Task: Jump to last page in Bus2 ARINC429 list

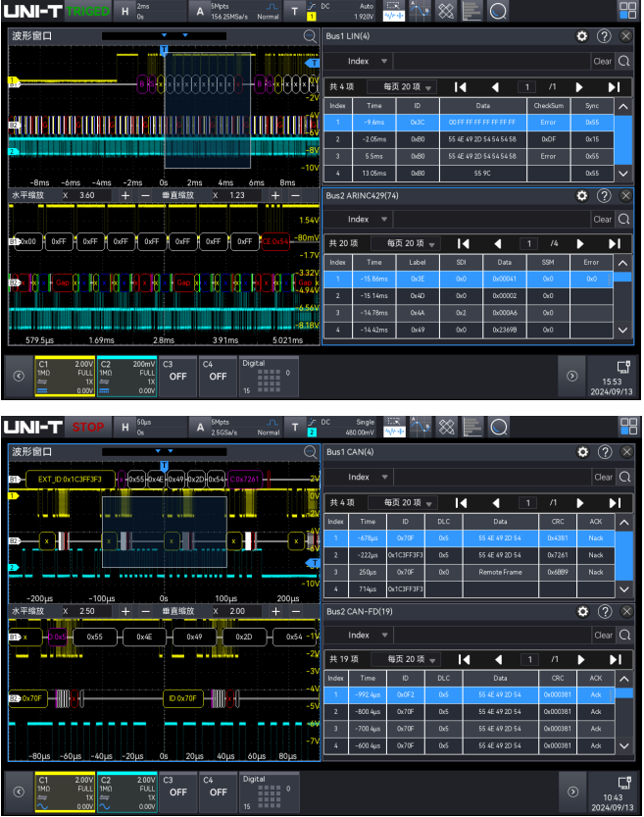Action: [x=614, y=243]
